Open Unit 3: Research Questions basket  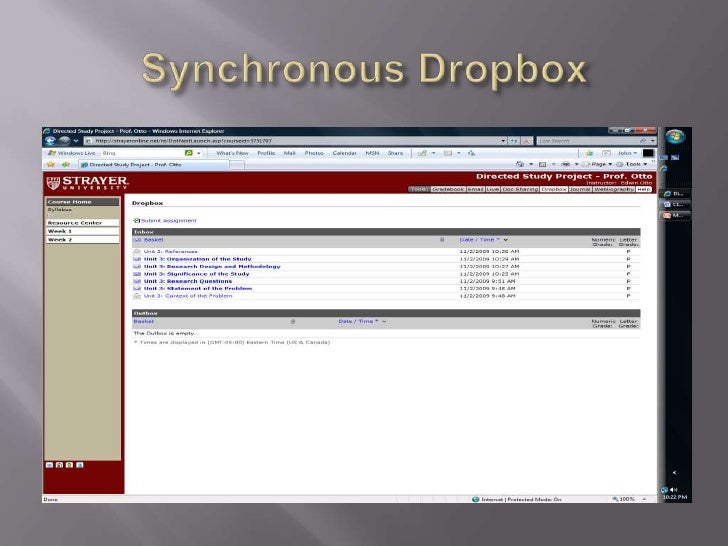coord(188,281)
